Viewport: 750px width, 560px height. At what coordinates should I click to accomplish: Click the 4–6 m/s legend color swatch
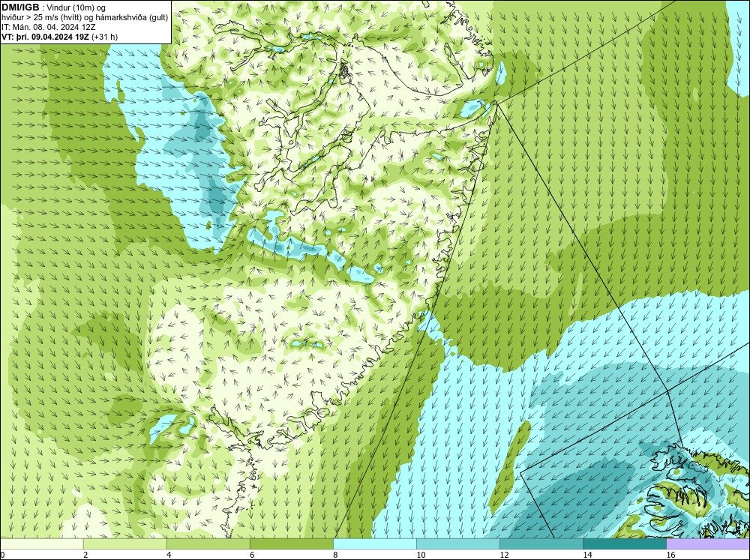[x=208, y=544]
